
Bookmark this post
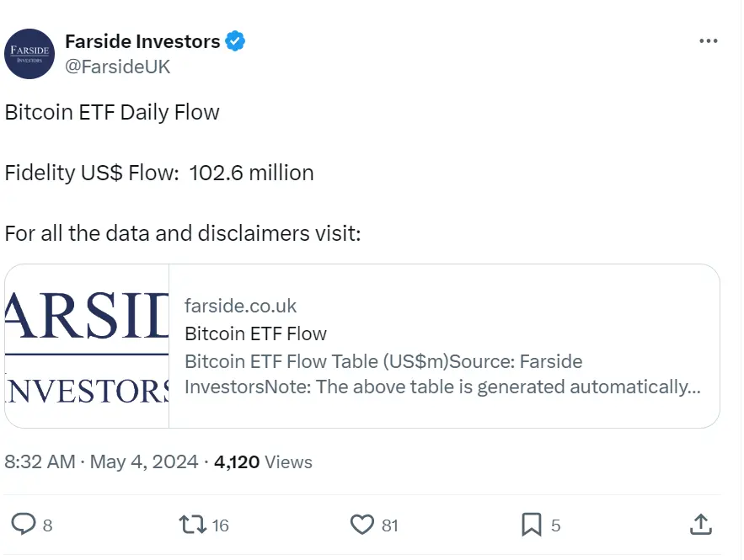pyautogui.click(x=532, y=525)
